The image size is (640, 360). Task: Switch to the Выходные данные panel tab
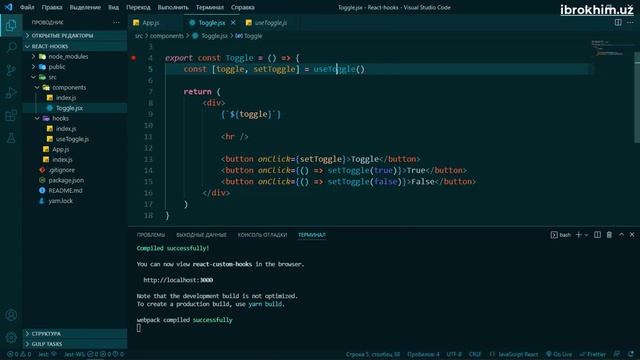point(201,235)
